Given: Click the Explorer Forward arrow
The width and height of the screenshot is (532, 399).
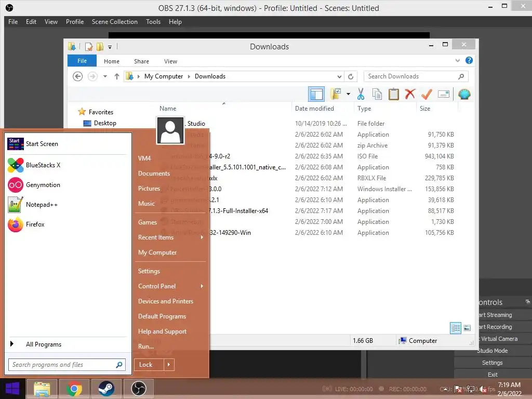Looking at the screenshot, I should [92, 76].
